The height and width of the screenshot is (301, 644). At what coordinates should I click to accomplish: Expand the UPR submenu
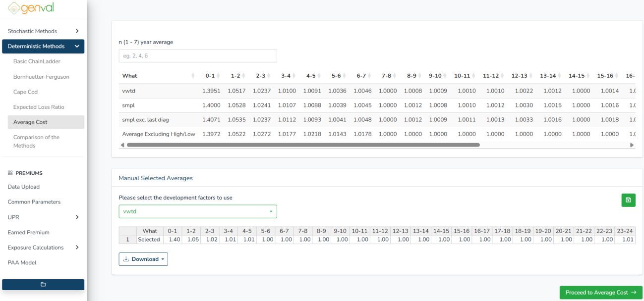[x=43, y=217]
